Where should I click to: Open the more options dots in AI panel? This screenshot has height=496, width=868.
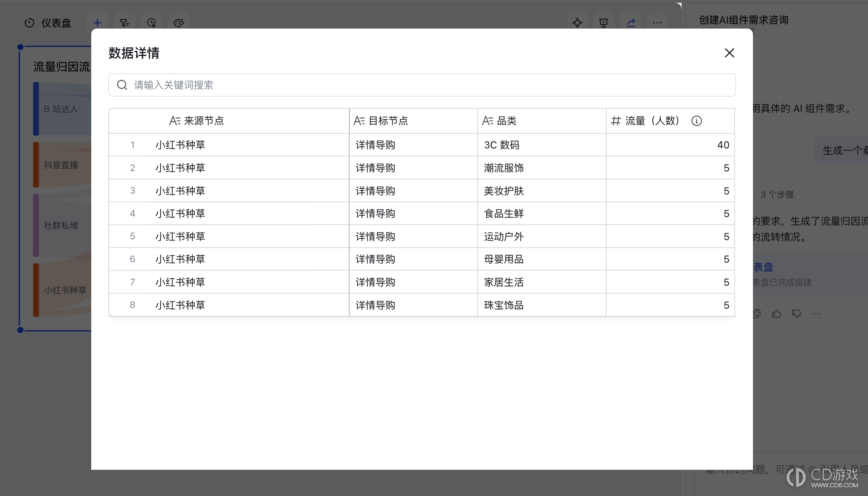(x=816, y=314)
